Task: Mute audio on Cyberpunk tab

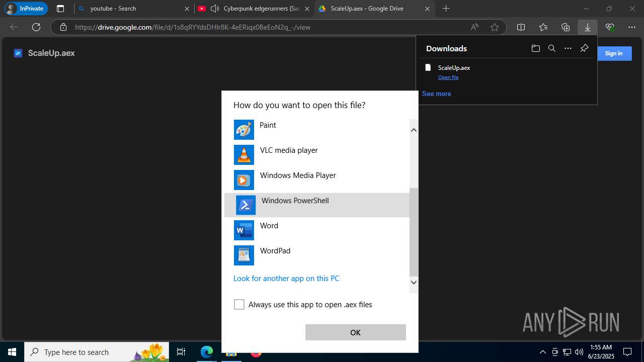Action: point(215,9)
